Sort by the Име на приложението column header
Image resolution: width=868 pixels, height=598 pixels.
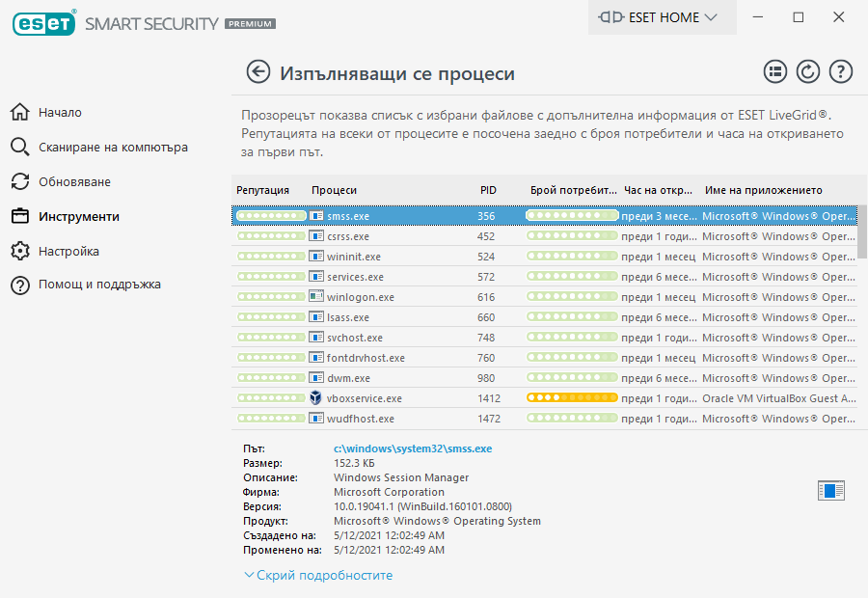tap(764, 190)
